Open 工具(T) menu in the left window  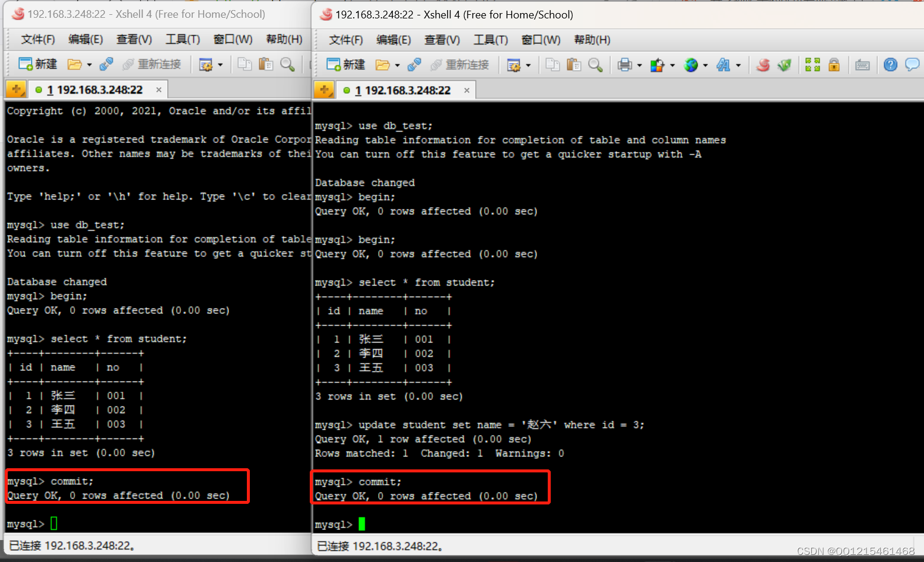[x=183, y=39]
